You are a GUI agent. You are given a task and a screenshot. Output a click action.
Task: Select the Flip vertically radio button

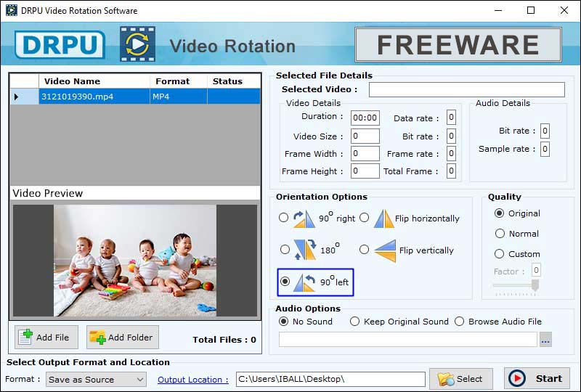click(365, 249)
